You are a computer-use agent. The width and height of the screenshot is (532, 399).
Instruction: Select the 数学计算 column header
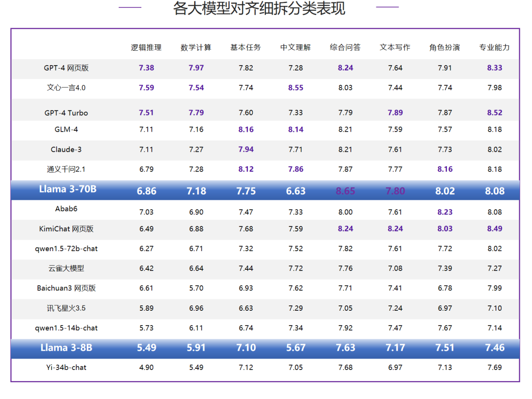[196, 47]
